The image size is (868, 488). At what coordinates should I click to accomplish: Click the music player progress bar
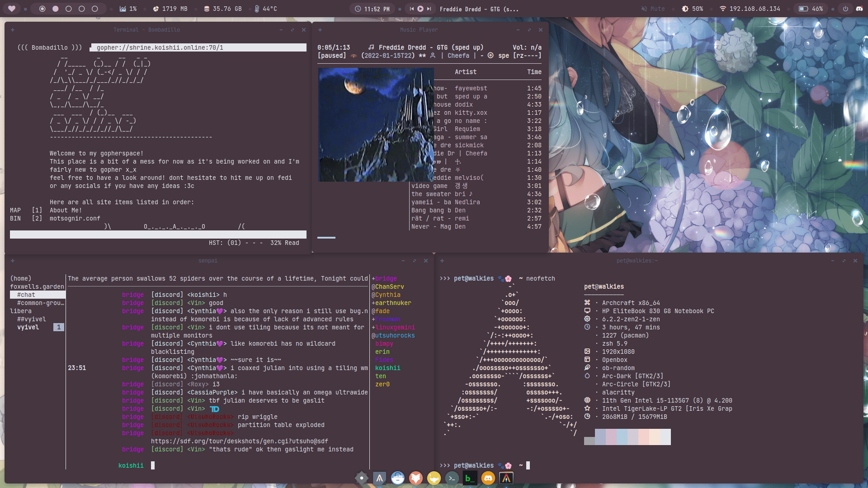[326, 237]
